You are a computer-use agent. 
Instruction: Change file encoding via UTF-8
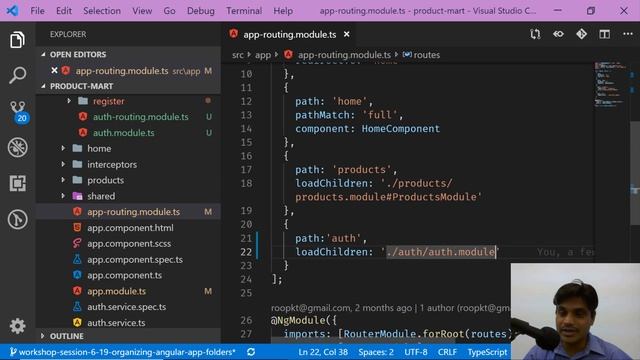click(x=416, y=352)
